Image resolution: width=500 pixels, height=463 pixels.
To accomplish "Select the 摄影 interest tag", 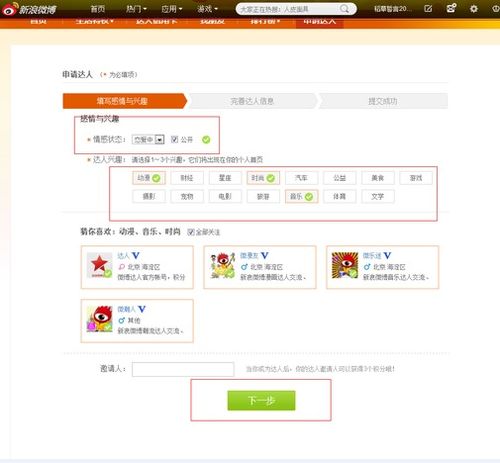I will tap(149, 197).
